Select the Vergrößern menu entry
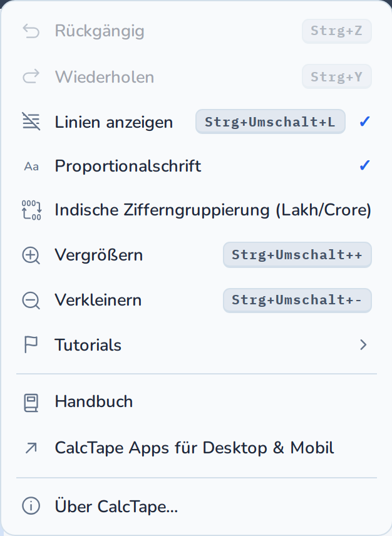Screen dimensions: 392x536 pos(197,255)
